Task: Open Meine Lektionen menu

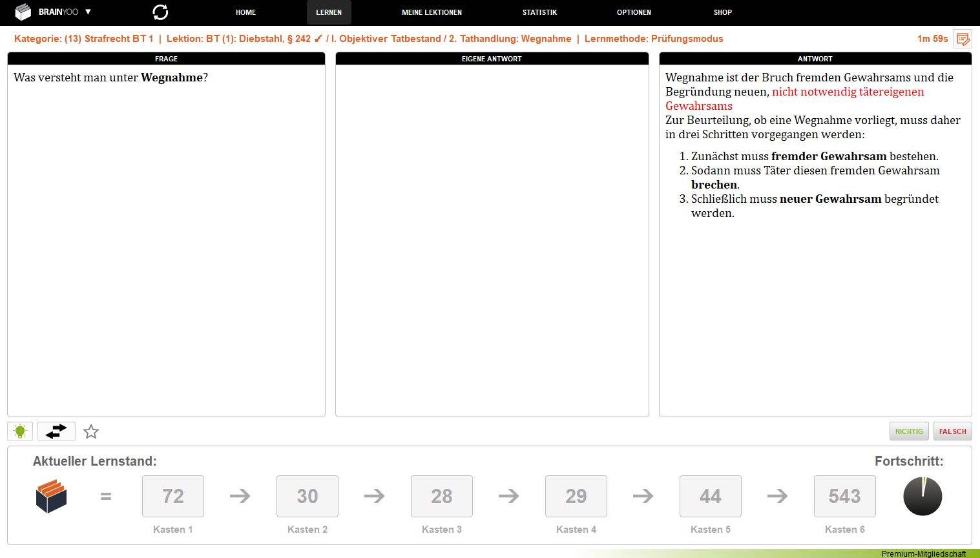Action: point(432,12)
